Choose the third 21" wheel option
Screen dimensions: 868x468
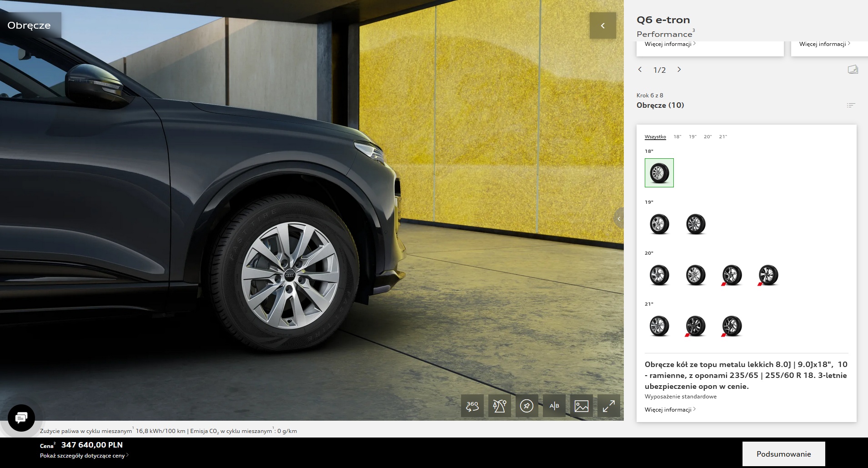732,326
